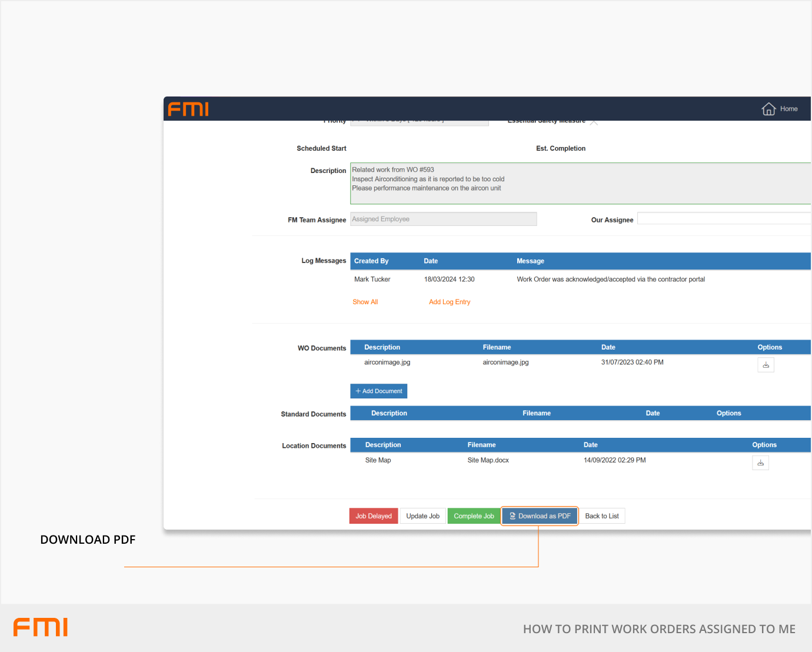Click the Home house icon
This screenshot has height=652, width=812.
[768, 109]
